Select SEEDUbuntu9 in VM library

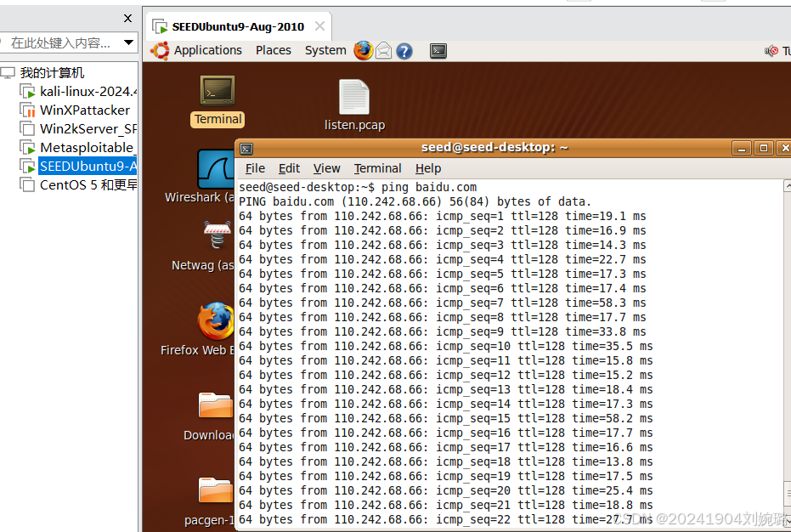pyautogui.click(x=88, y=166)
